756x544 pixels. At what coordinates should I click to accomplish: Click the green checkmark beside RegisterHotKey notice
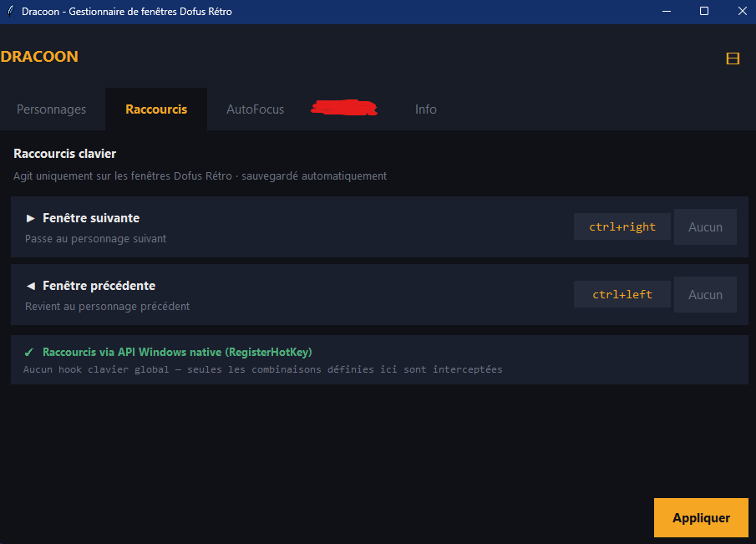tap(29, 353)
